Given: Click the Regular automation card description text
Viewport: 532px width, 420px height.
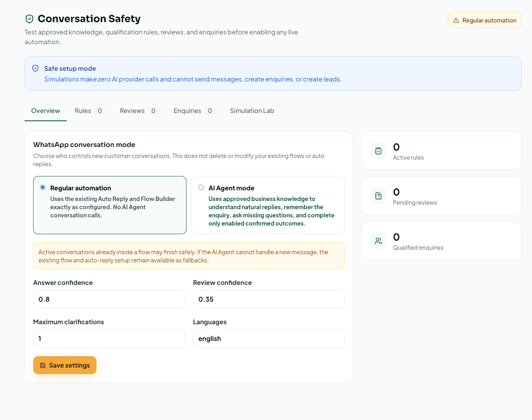Looking at the screenshot, I should click(112, 207).
